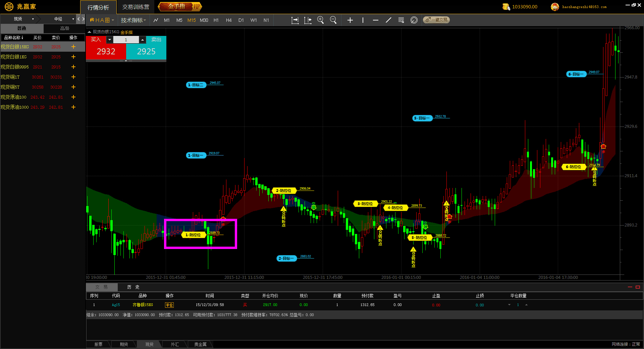Image resolution: width=644 pixels, height=349 pixels.
Task: Decrease 平仓数量 with down arrow
Action: [509, 305]
